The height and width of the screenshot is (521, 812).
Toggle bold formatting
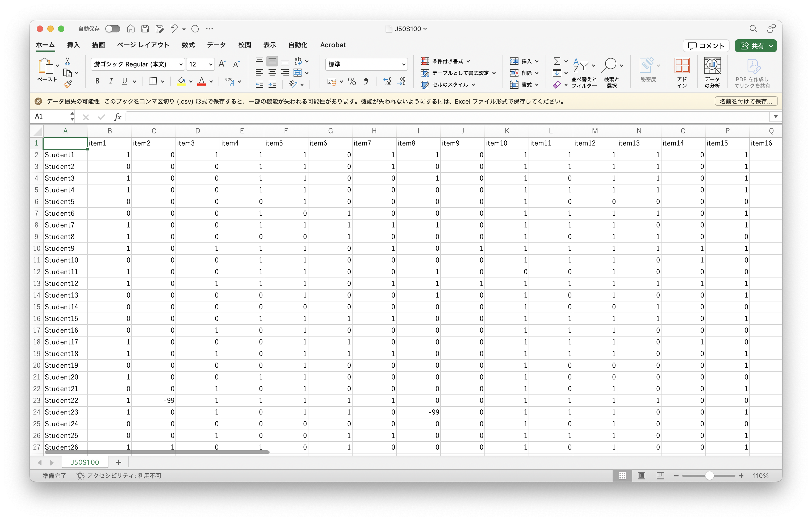click(x=97, y=81)
